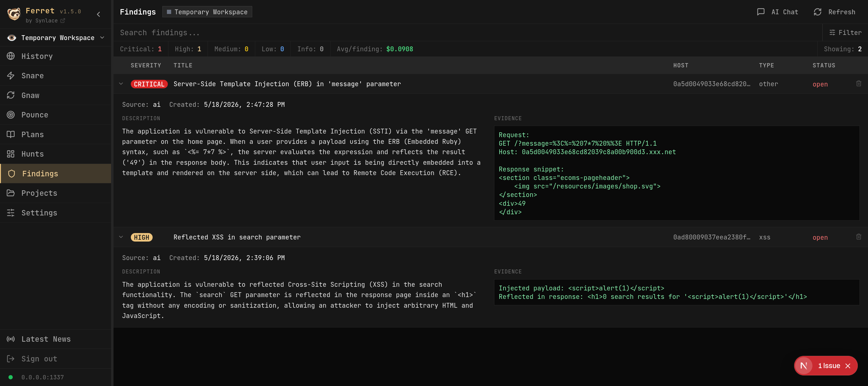
Task: Click the History globe icon
Action: (x=11, y=56)
